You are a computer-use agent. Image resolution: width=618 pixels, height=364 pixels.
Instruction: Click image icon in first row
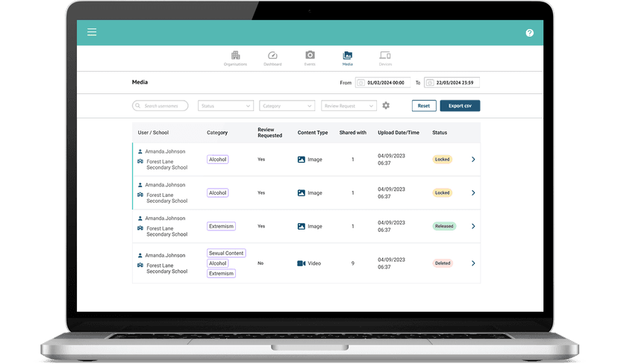(301, 160)
